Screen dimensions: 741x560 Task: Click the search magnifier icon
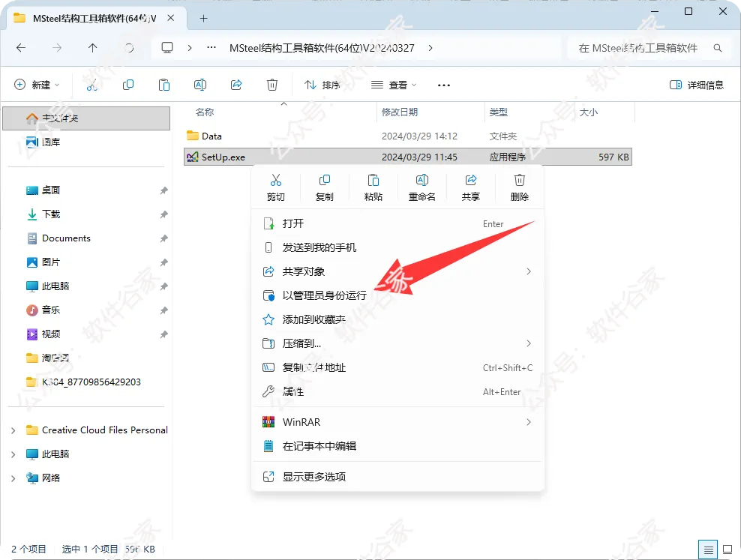tap(717, 48)
